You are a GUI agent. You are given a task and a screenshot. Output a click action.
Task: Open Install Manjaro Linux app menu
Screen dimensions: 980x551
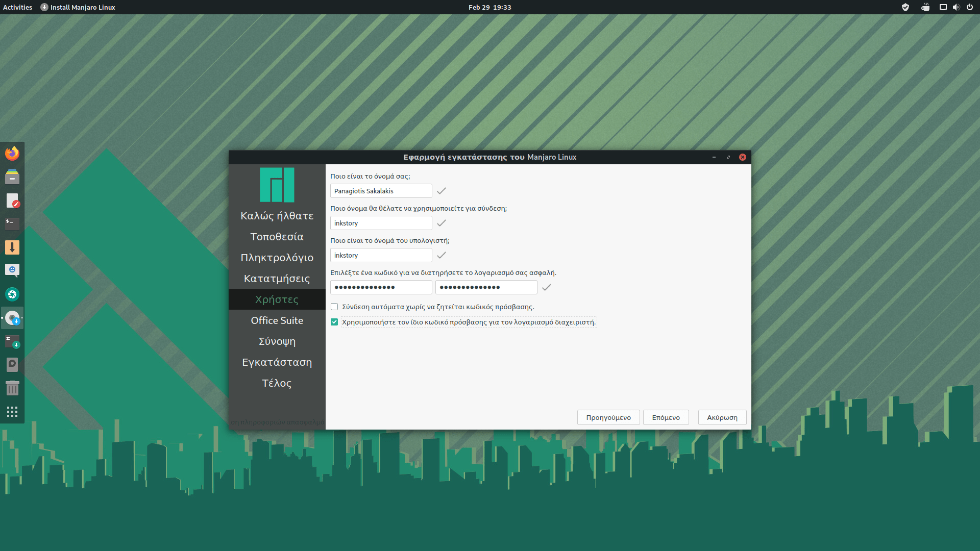(78, 7)
